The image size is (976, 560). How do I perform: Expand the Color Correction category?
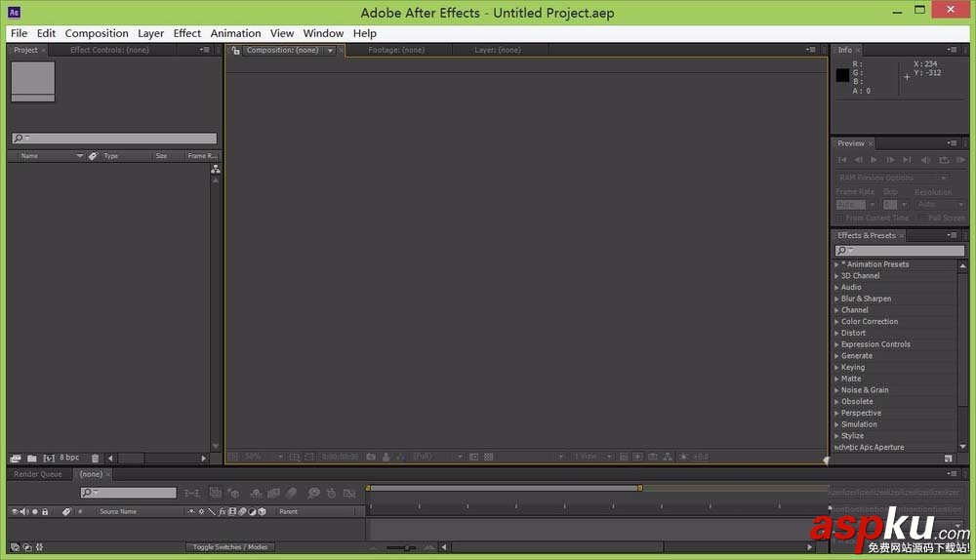(836, 322)
